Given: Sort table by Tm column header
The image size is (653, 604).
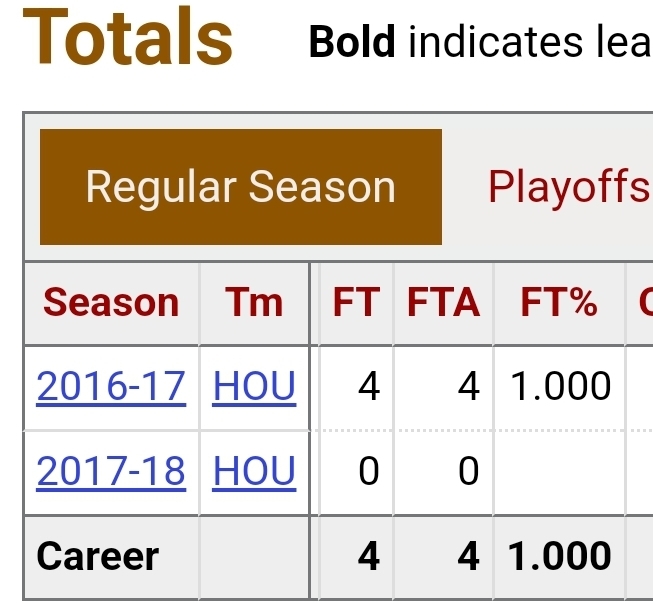Looking at the screenshot, I should [x=254, y=302].
